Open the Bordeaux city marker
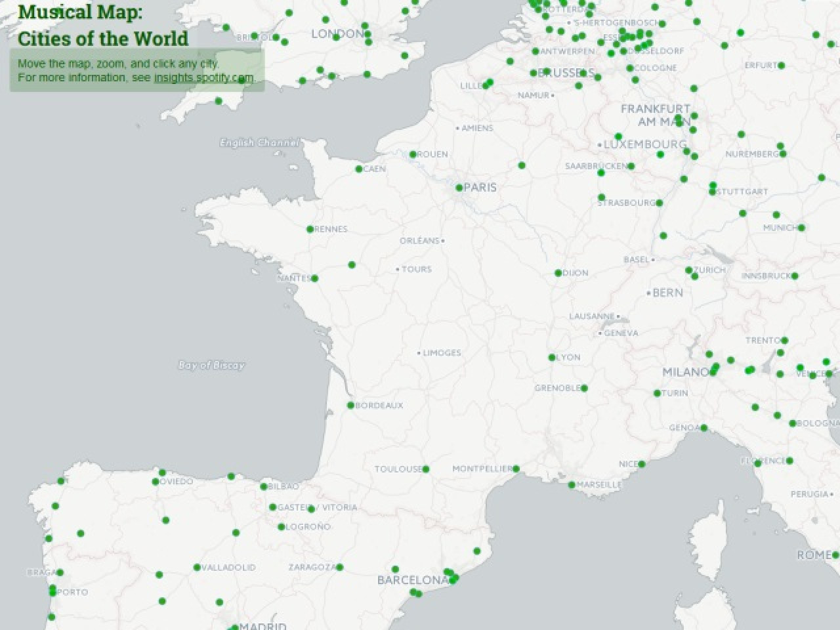The height and width of the screenshot is (630, 840). [352, 406]
